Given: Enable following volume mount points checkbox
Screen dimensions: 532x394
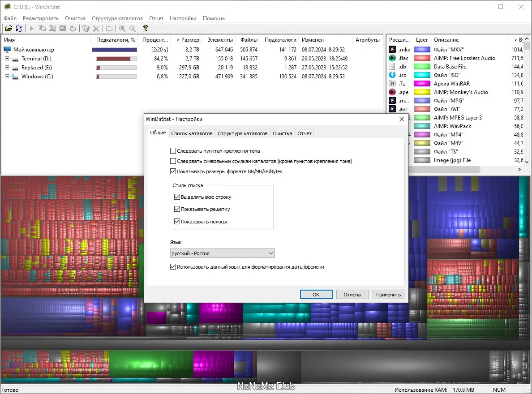Looking at the screenshot, I should click(173, 151).
